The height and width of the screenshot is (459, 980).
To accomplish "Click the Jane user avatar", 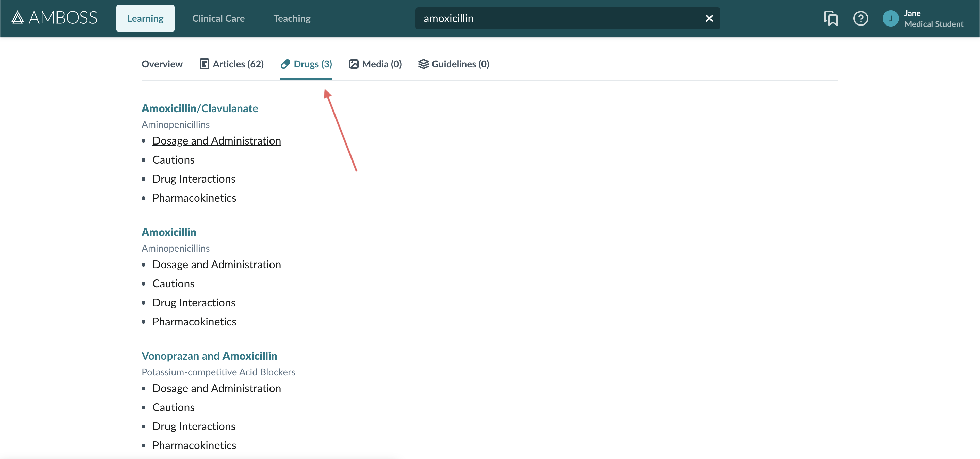I will (x=891, y=18).
